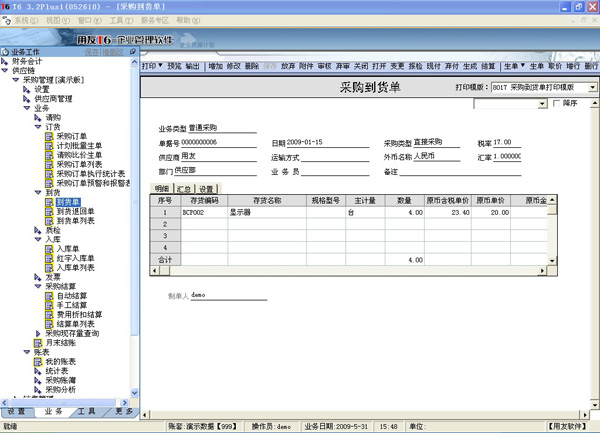Click the grid vertical scrollbar down arrow
Screen dimensions: 600x433
pos(552,261)
